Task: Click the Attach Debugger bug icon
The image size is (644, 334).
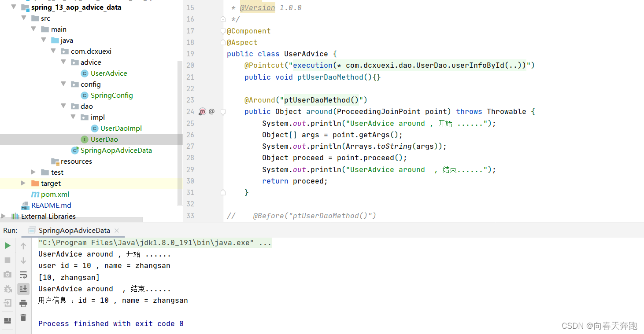Action: 7,289
